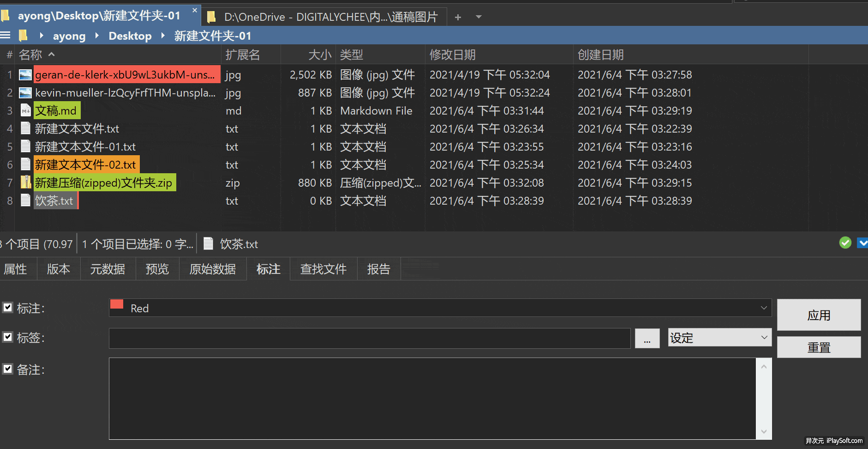This screenshot has height=449, width=868.
Task: Toggle the 标签 checkbox
Action: 8,337
